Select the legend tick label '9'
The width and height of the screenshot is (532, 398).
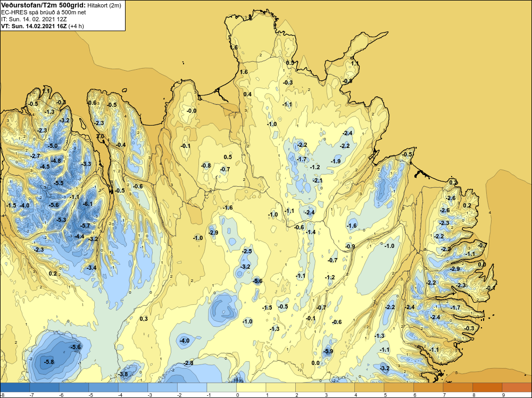[x=502, y=395]
